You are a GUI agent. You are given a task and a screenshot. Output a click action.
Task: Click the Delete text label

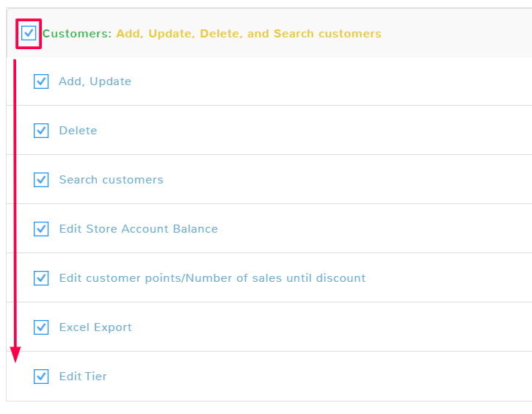78,131
